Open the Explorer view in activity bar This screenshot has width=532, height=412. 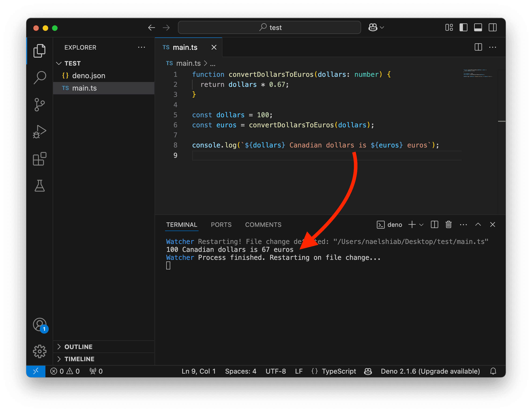pos(40,51)
